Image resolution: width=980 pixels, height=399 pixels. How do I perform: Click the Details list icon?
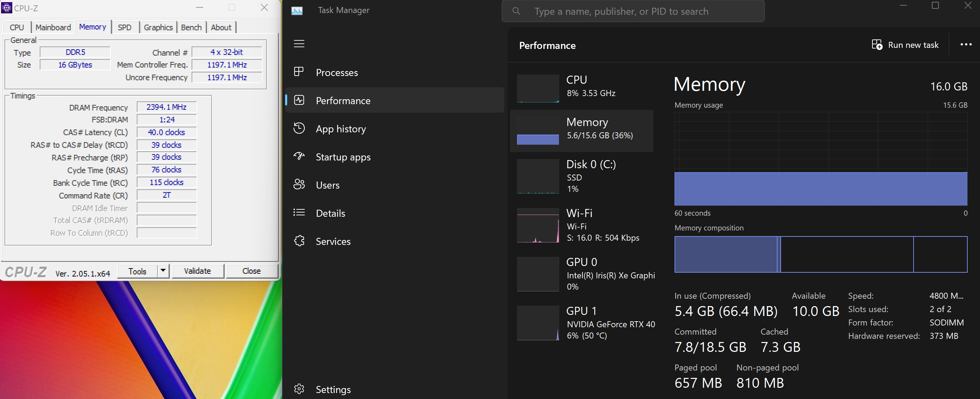299,213
